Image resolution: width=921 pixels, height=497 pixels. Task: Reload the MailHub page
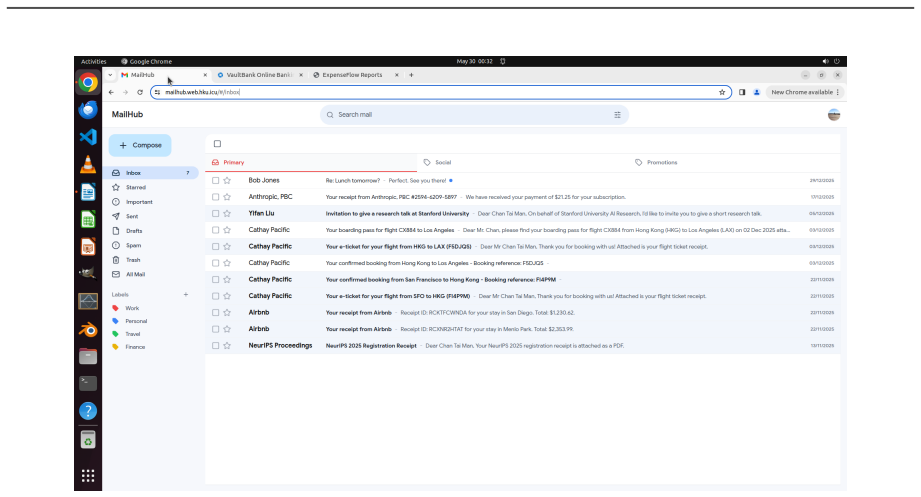140,92
